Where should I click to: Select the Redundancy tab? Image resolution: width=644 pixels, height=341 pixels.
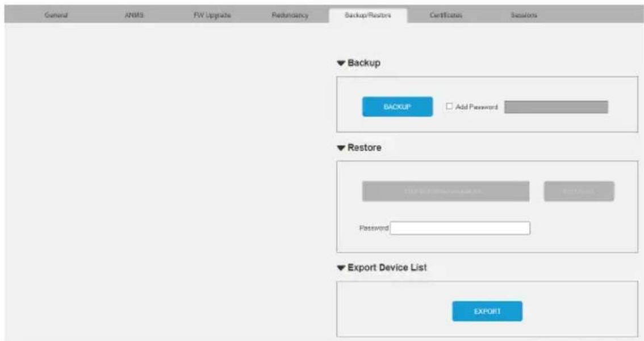coord(290,15)
